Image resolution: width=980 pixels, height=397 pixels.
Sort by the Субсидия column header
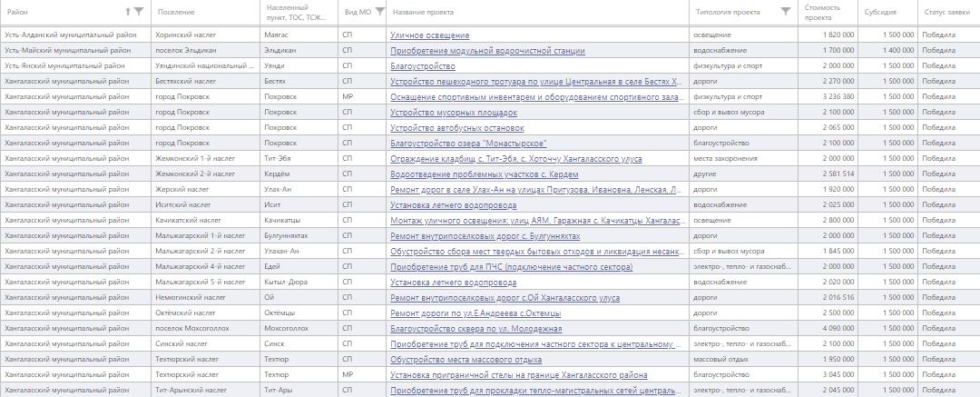[880, 12]
